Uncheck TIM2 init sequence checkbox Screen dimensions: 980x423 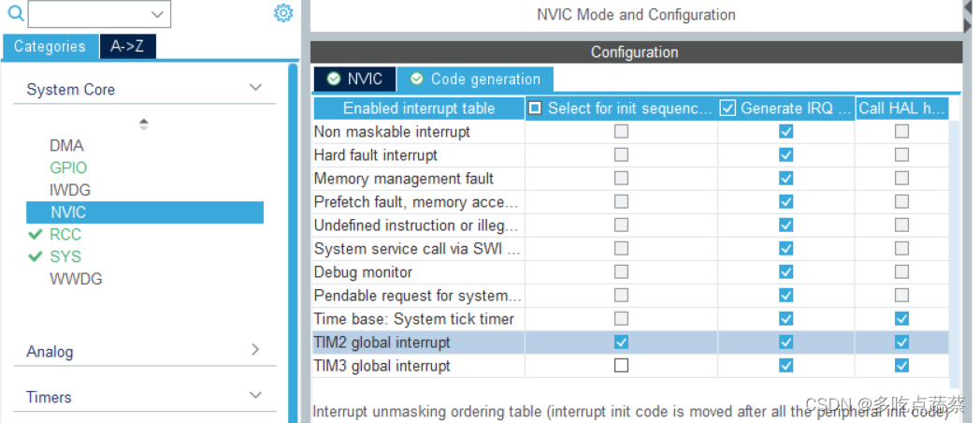coord(621,343)
